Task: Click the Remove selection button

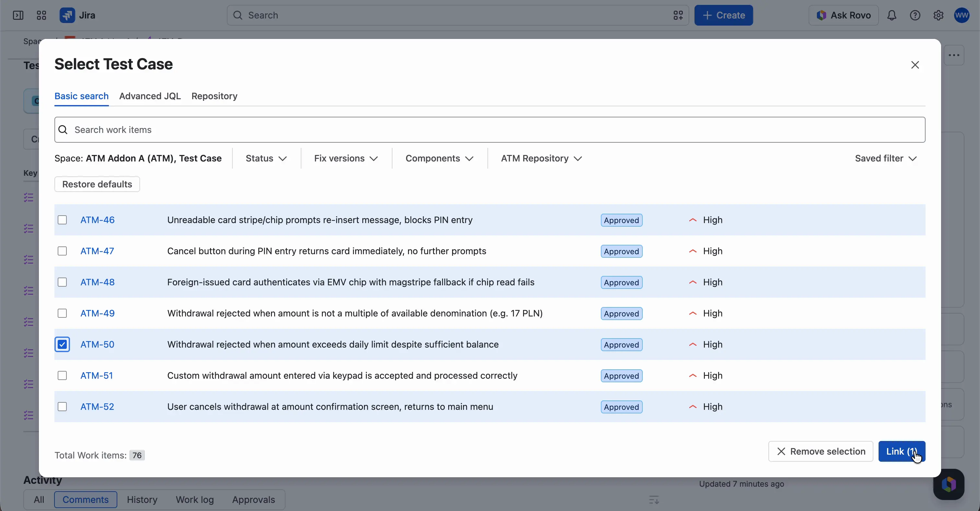Action: click(x=821, y=451)
